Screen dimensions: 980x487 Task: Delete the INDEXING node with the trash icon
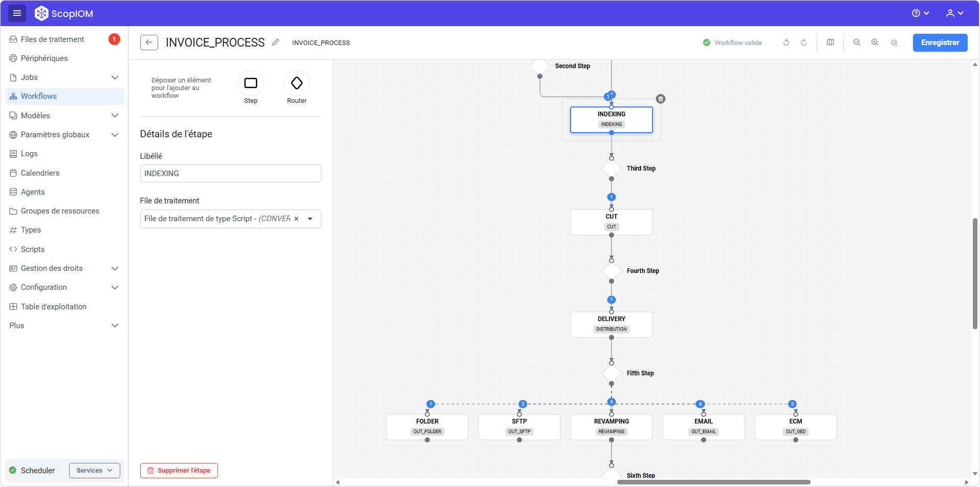[661, 99]
